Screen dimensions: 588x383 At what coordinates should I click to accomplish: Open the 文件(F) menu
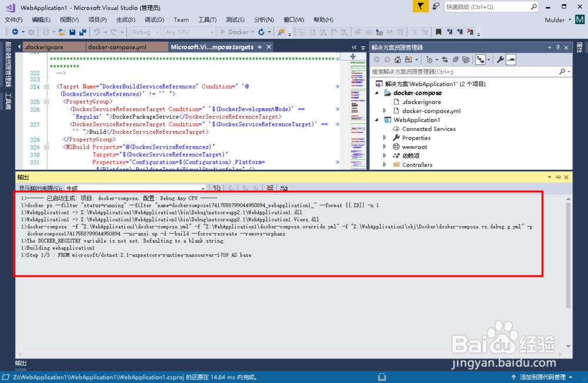pyautogui.click(x=14, y=20)
